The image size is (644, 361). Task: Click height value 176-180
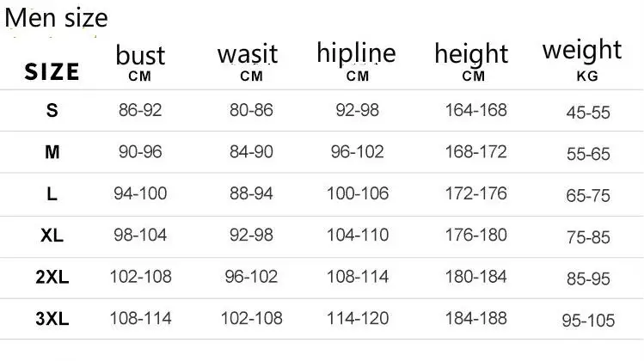point(476,235)
